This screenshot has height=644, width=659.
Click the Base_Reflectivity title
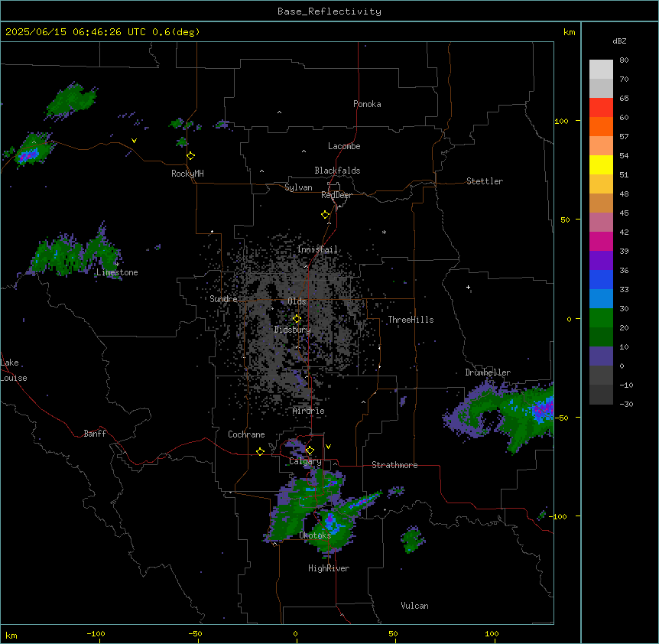click(x=329, y=11)
